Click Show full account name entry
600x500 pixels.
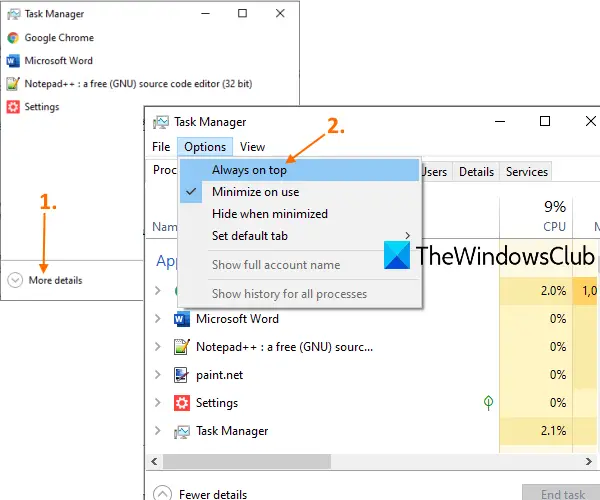(276, 265)
